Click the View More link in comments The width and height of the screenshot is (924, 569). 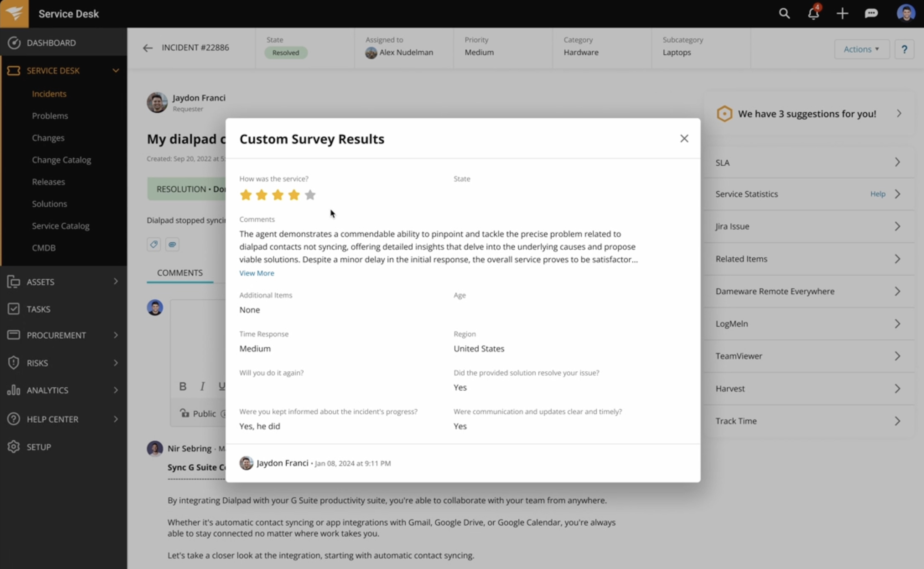point(256,273)
